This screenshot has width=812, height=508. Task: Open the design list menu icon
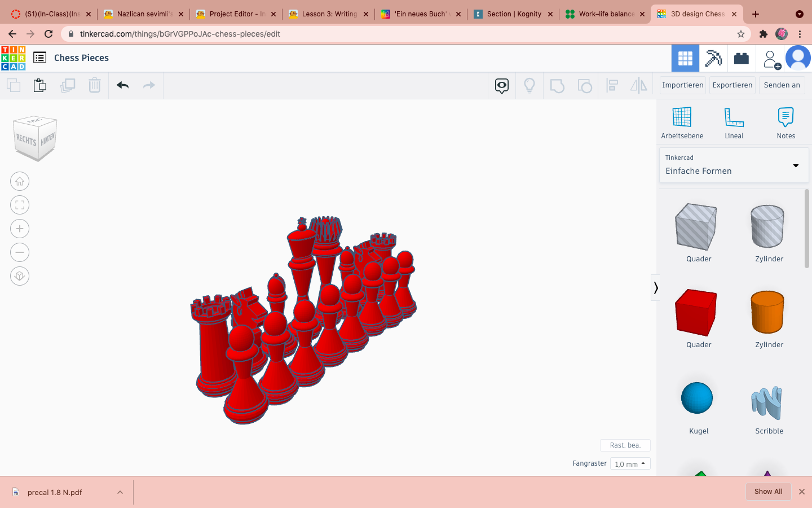click(x=39, y=58)
